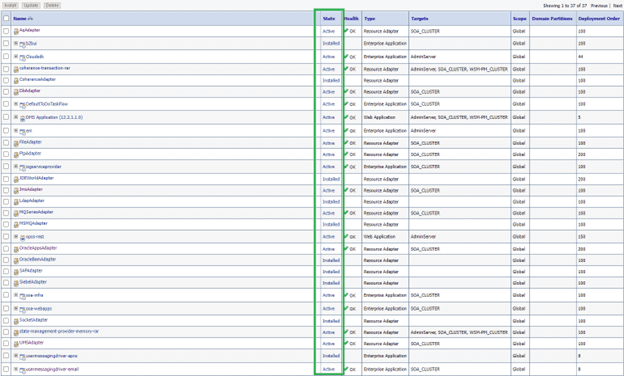Sort by the Targets column header
This screenshot has width=624, height=376.
click(x=419, y=19)
